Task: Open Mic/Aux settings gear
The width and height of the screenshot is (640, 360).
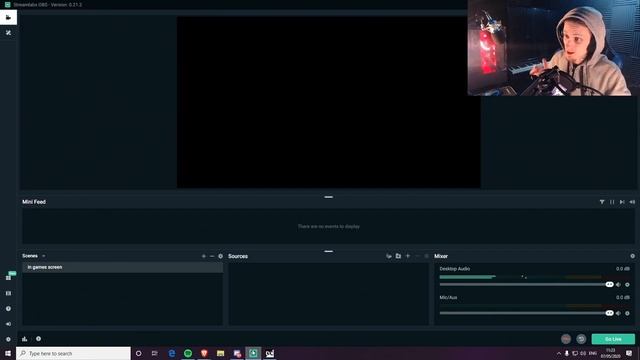Action: (x=627, y=313)
